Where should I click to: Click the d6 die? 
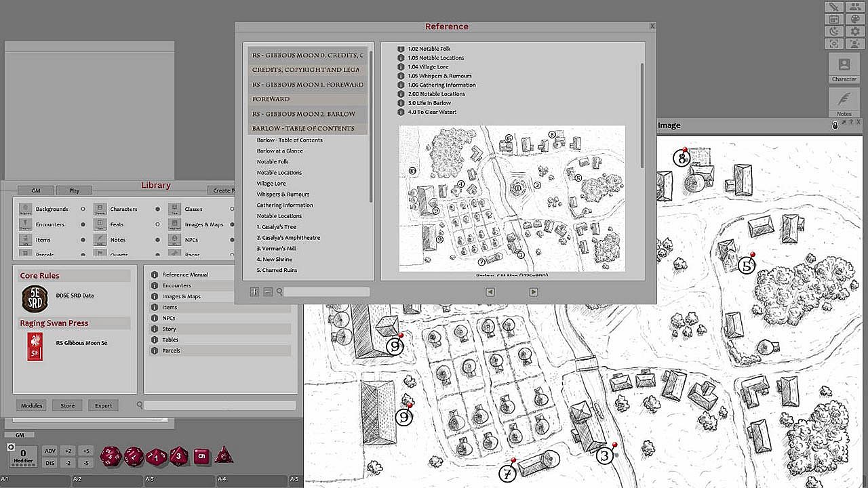(x=201, y=456)
